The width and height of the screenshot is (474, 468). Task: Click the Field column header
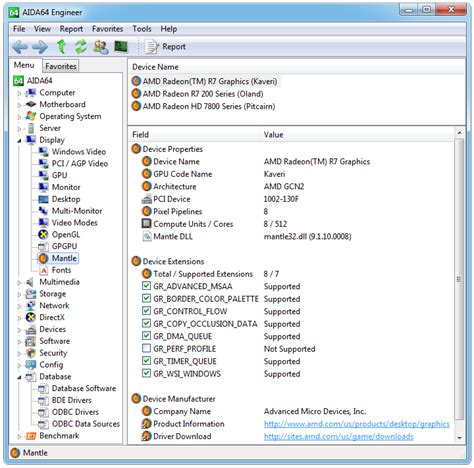(194, 135)
